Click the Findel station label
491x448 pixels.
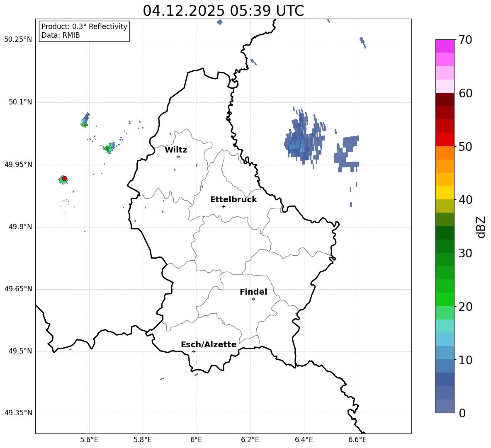(x=253, y=292)
